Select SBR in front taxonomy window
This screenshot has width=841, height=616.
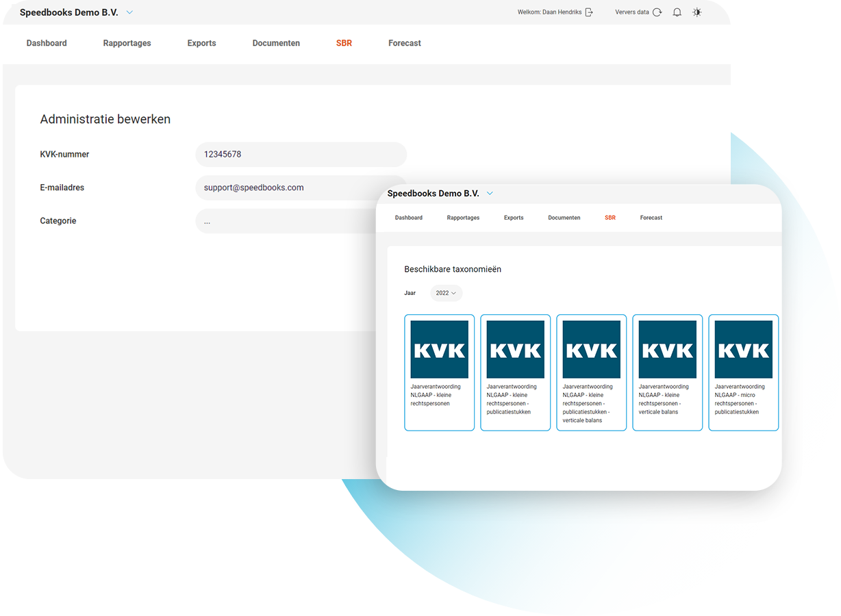pos(610,218)
